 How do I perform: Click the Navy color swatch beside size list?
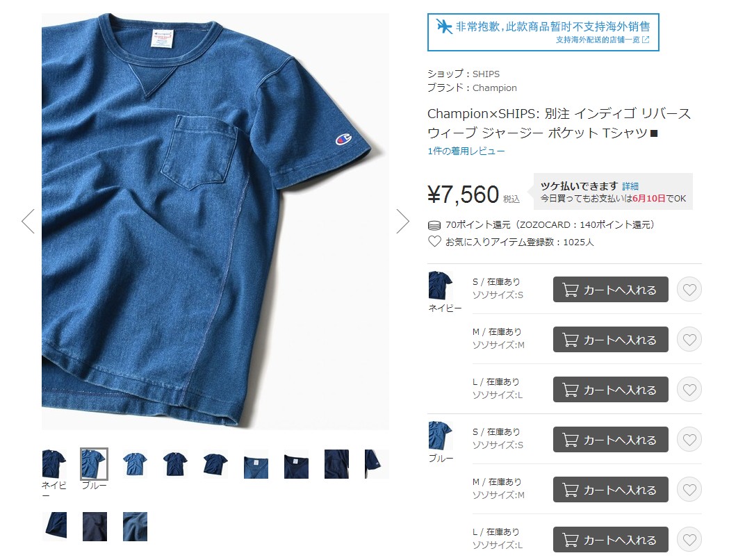440,286
